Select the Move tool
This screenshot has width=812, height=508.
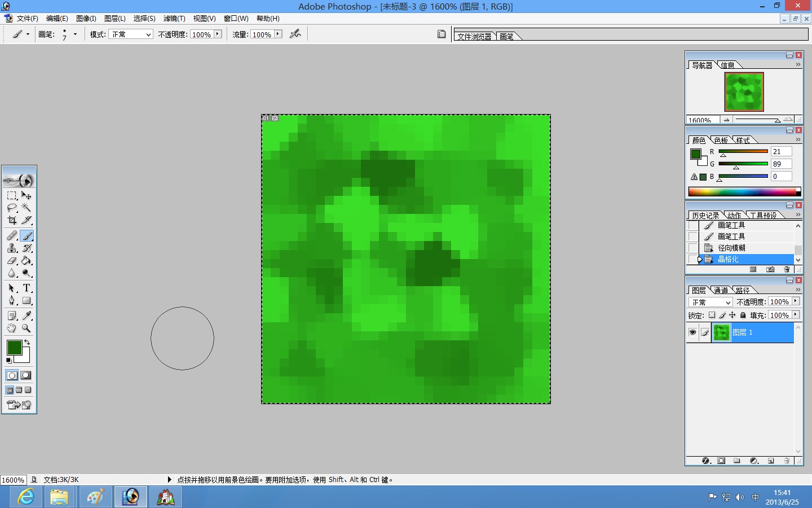(x=27, y=195)
